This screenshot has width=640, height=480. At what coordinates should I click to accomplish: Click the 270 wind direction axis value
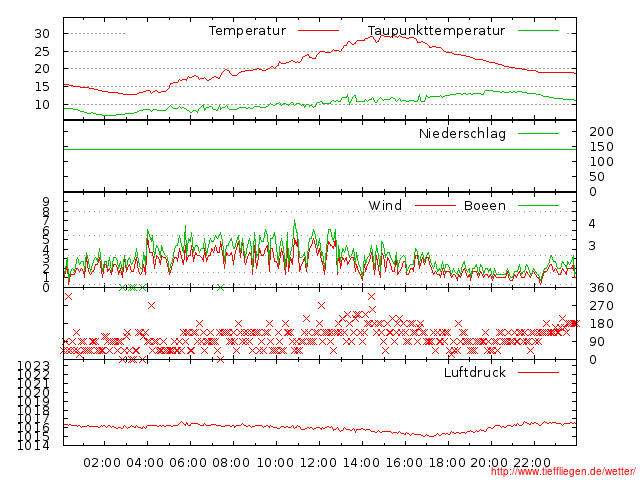601,306
